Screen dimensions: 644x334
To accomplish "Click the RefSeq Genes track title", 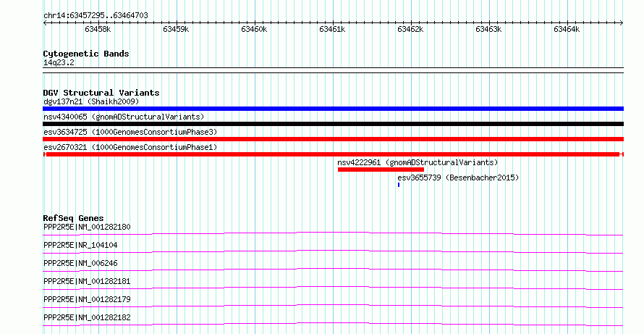I will tap(73, 218).
